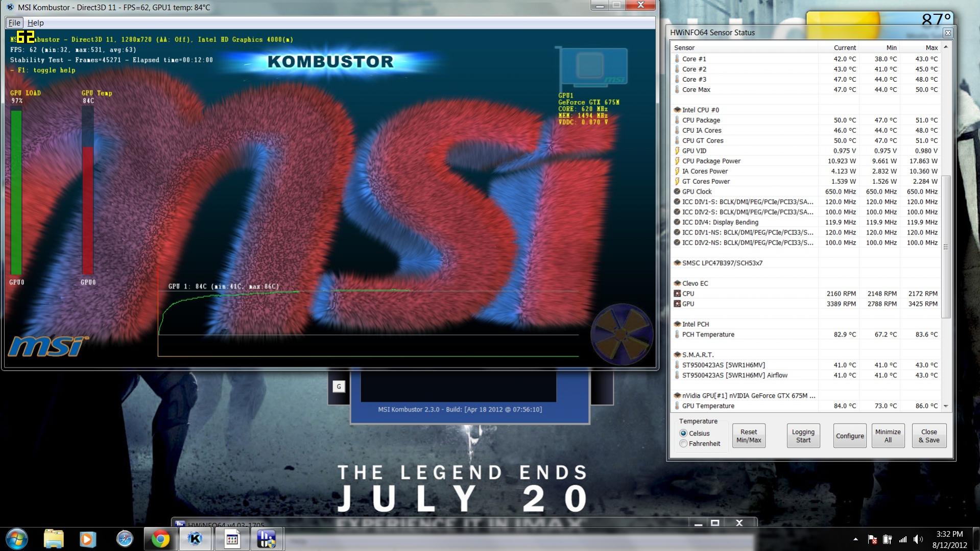Open Windows Explorer folder icon in taskbar
The image size is (980, 551).
54,539
